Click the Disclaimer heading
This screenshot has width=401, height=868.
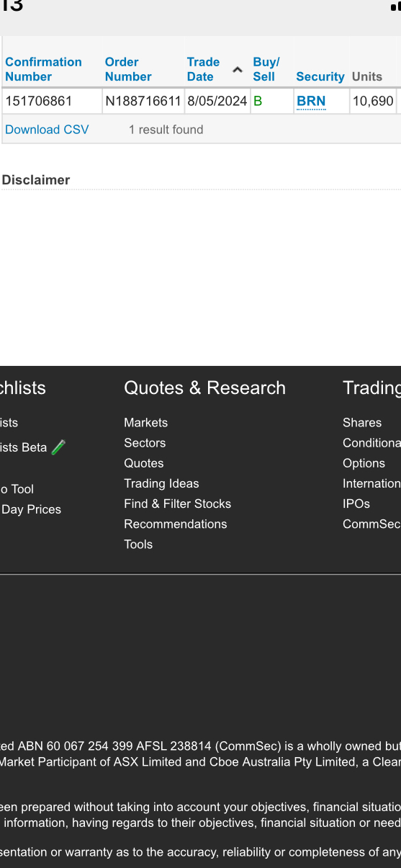tap(36, 180)
